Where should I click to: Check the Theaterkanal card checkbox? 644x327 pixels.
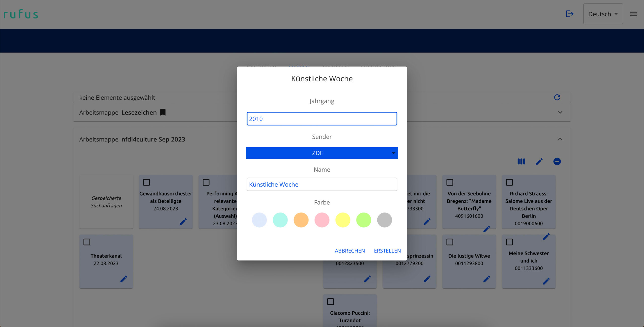coord(87,242)
